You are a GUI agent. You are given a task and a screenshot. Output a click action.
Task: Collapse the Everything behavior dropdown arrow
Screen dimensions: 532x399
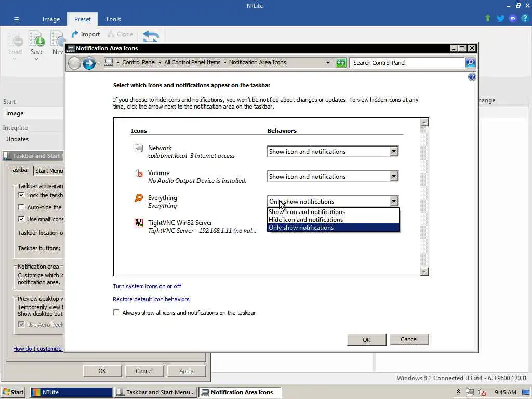(x=394, y=201)
